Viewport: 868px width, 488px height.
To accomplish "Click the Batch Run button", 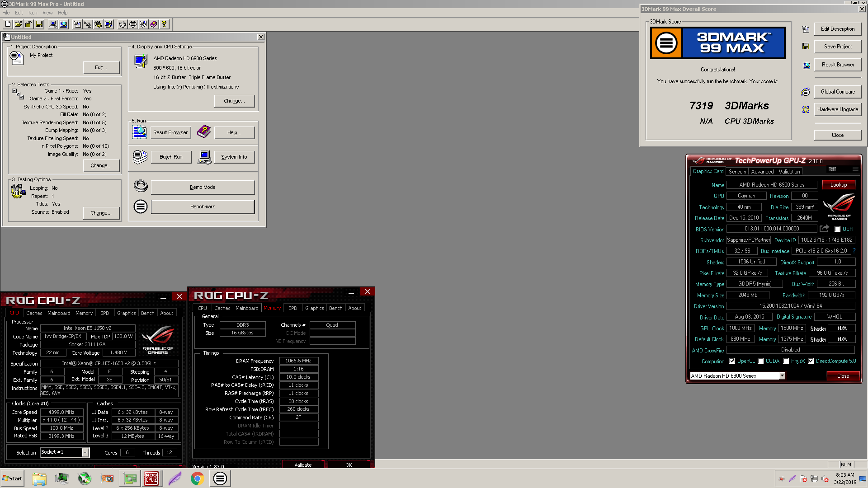I will tap(171, 157).
